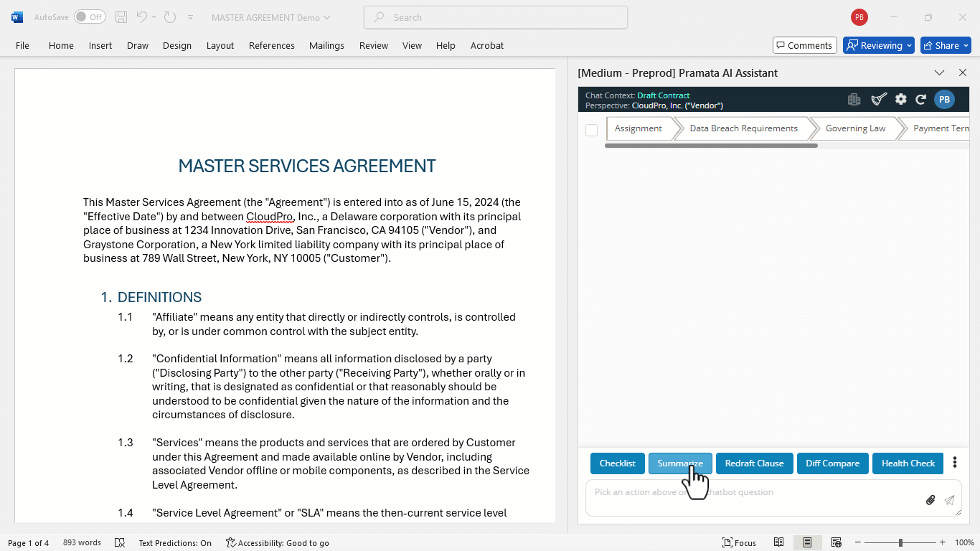Open the Mailings ribbon tab
The image size is (980, 551).
pyautogui.click(x=326, y=45)
